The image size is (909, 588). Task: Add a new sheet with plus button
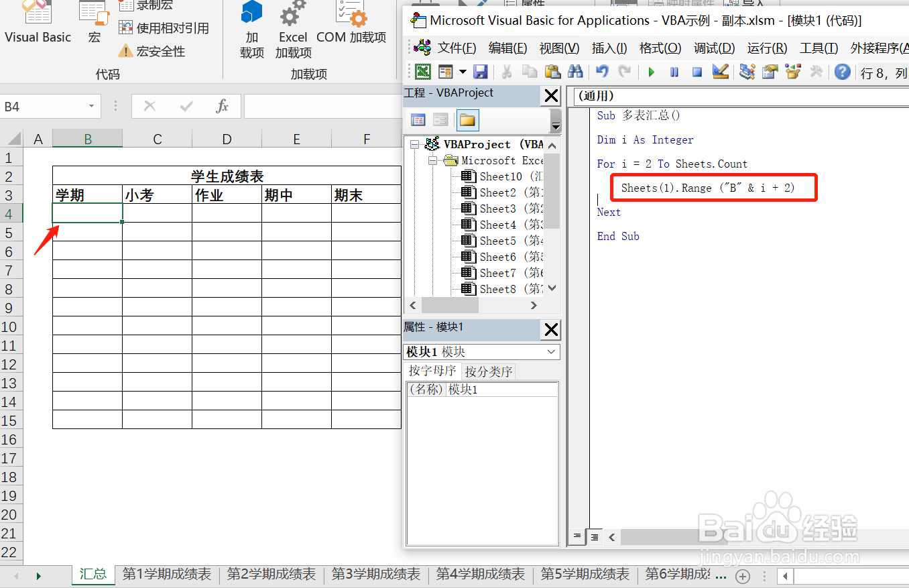(742, 576)
